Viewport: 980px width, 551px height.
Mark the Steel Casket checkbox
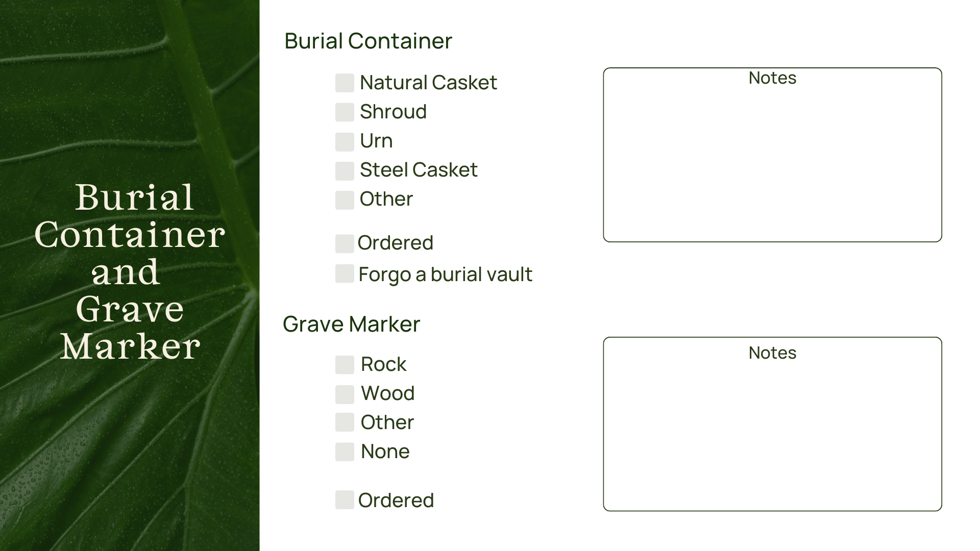point(345,171)
